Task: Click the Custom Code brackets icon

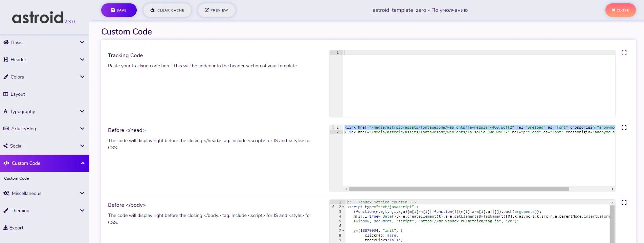Action: point(6,163)
